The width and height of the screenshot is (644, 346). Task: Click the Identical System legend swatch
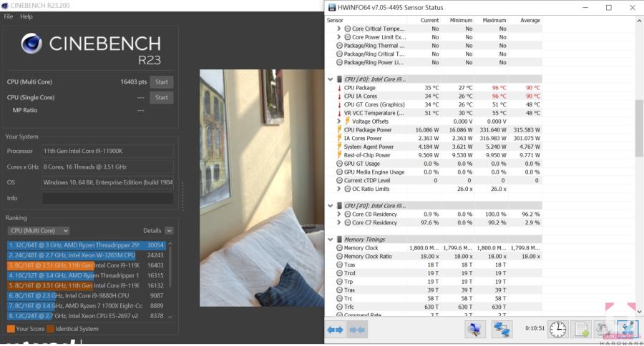pyautogui.click(x=51, y=329)
